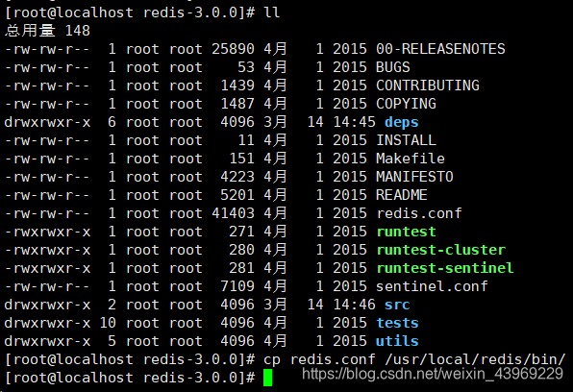573x392 pixels.
Task: Click the file size 1487
Action: coord(237,104)
